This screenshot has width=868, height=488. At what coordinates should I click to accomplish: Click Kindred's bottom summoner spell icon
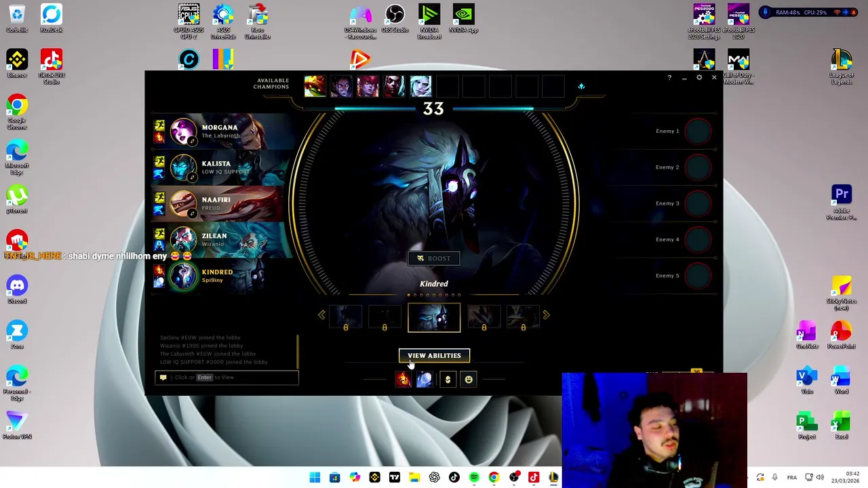[159, 281]
